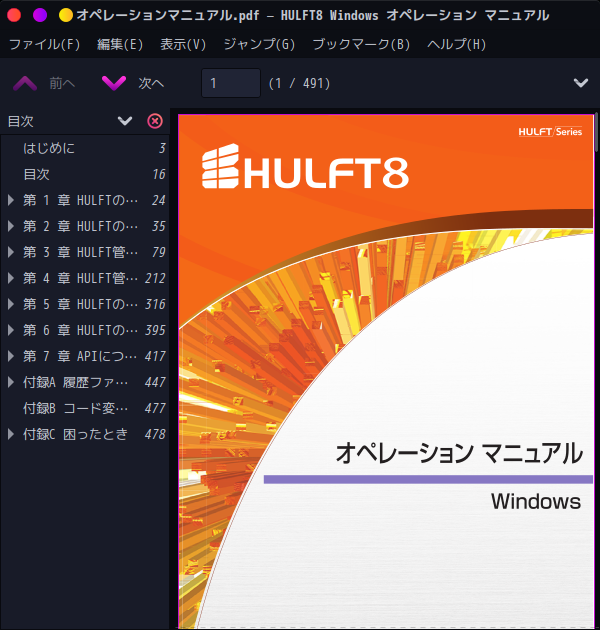Click the Windows text on cover page

[536, 501]
